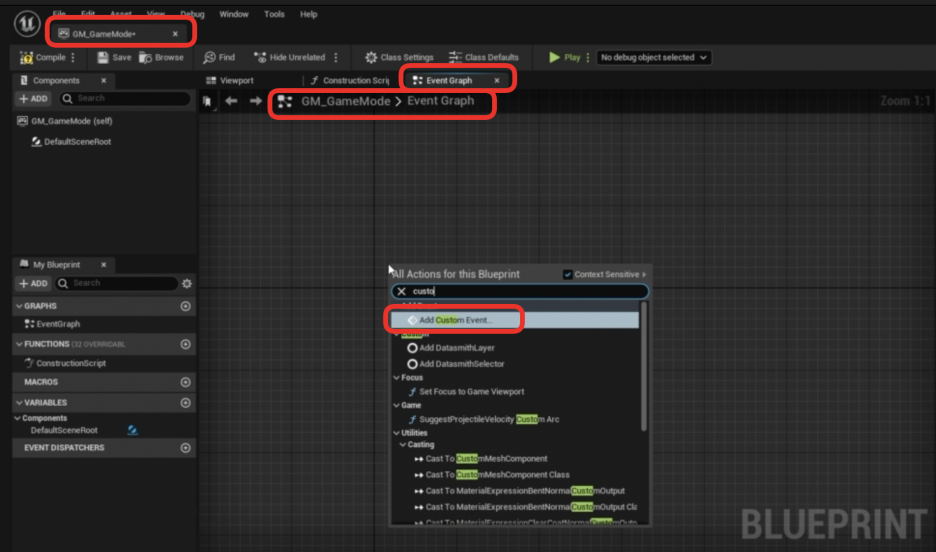
Task: Open the Tools menu
Action: (x=274, y=14)
